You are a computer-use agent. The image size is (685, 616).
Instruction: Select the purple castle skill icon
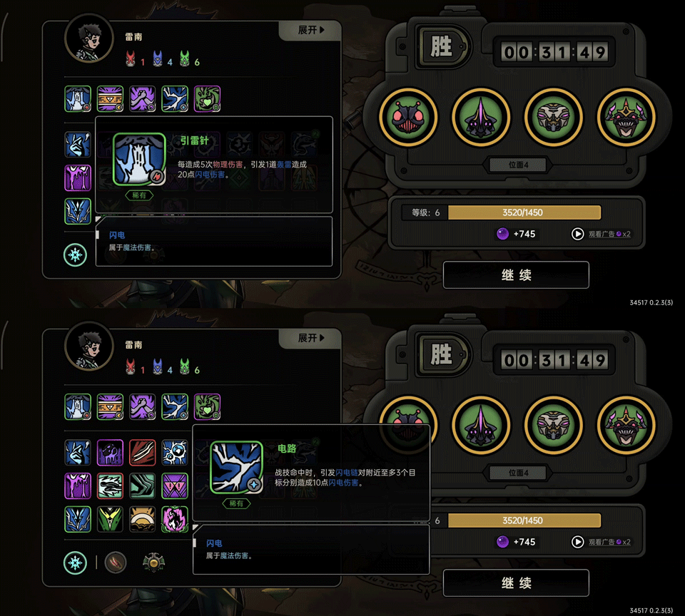coord(110,452)
